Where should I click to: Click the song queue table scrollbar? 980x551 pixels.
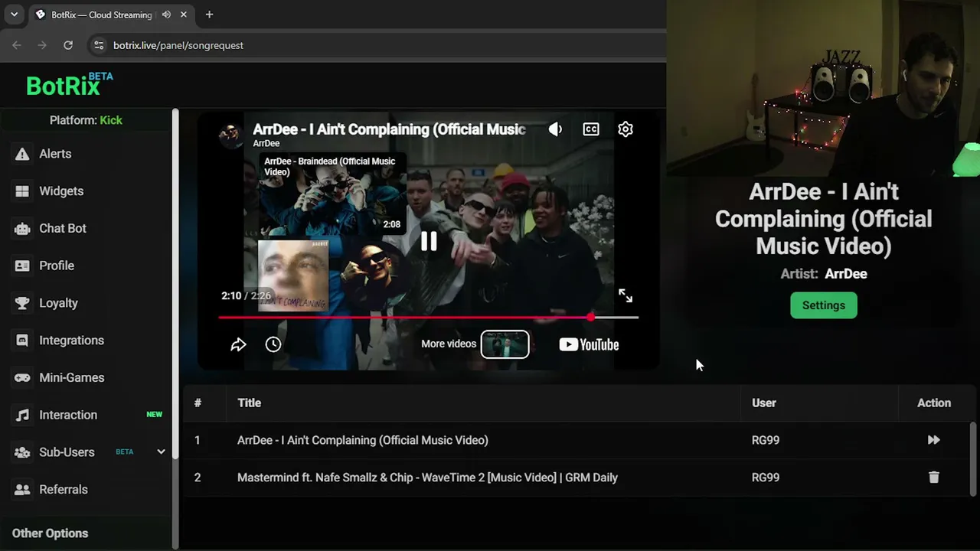[973, 459]
